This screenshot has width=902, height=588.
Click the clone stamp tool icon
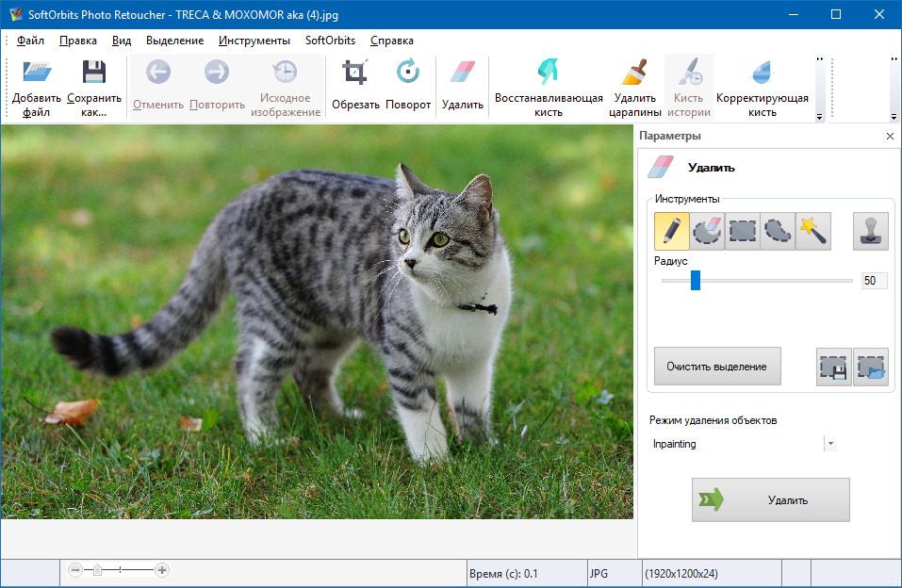870,231
